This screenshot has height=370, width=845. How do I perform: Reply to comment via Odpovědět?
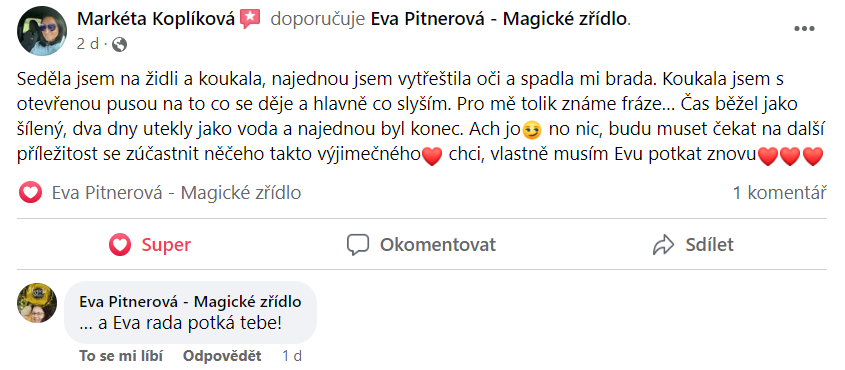tap(222, 356)
